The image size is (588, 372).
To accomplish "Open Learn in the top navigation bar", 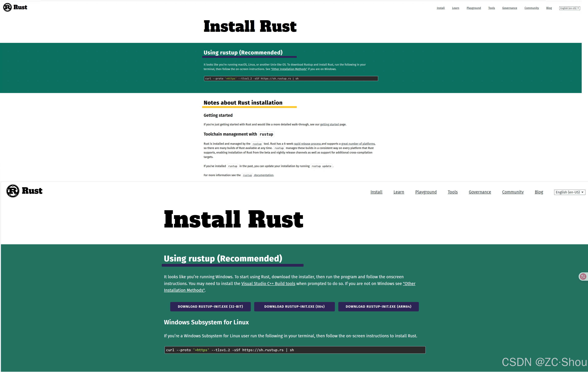I will click(x=455, y=8).
